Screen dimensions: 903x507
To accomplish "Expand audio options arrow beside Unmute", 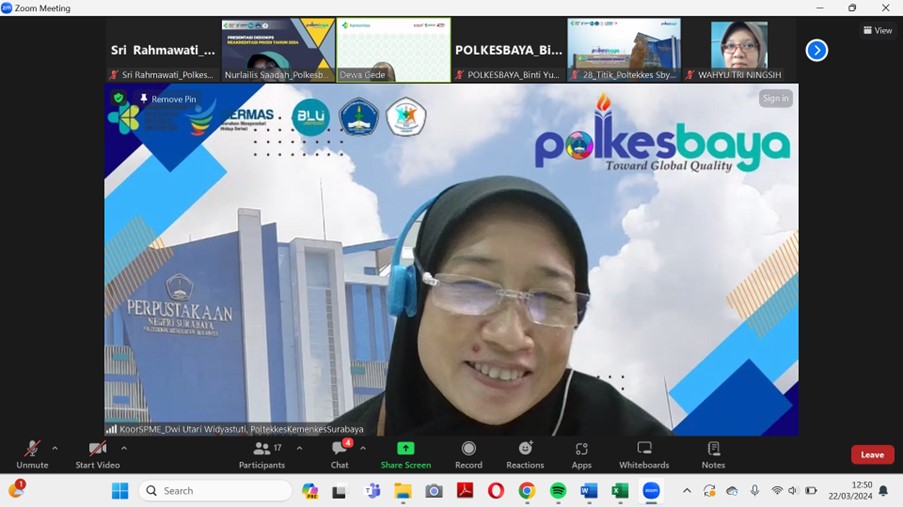I will (55, 448).
